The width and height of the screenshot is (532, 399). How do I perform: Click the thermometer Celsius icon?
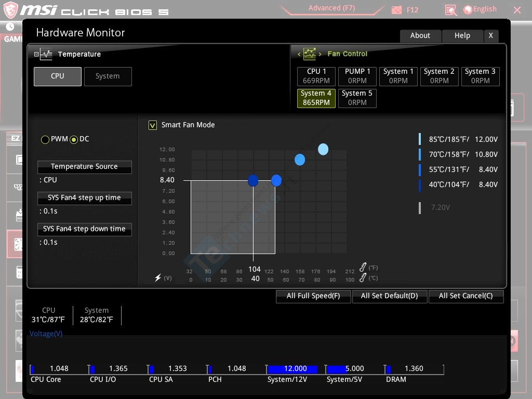tap(363, 278)
